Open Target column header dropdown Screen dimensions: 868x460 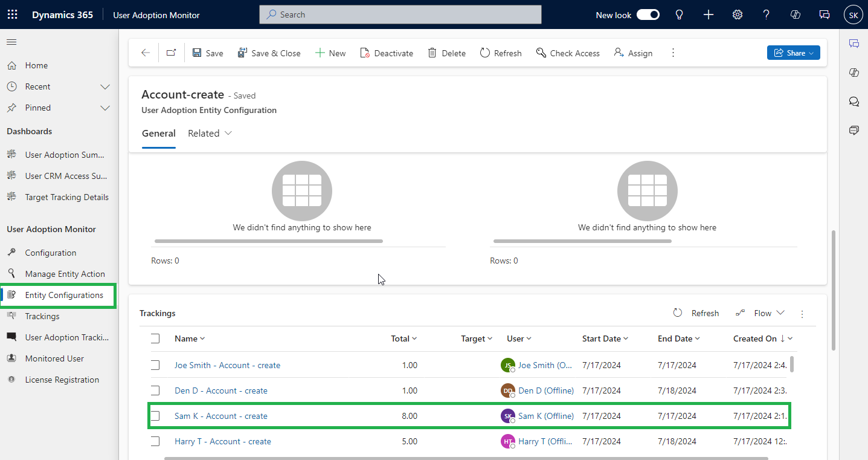[x=477, y=339]
